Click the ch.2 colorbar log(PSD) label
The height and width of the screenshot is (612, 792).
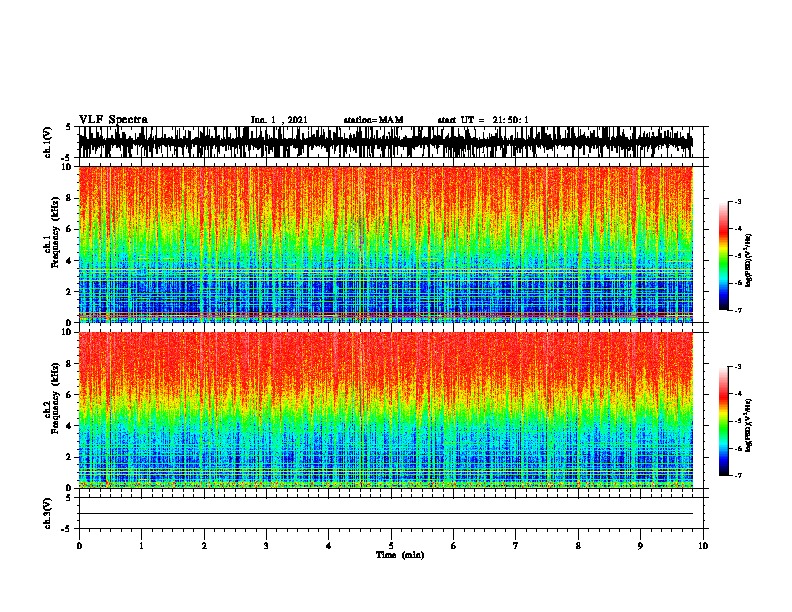[748, 425]
